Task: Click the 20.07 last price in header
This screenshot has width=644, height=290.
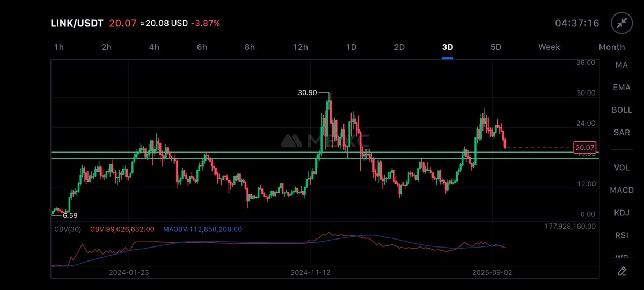Action: [x=123, y=23]
